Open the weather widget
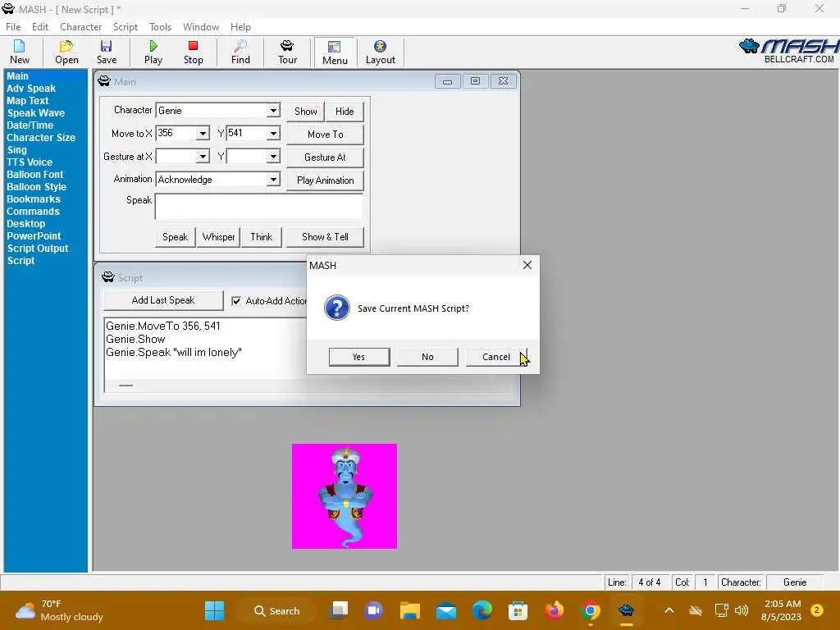Viewport: 840px width, 630px height. click(x=59, y=610)
